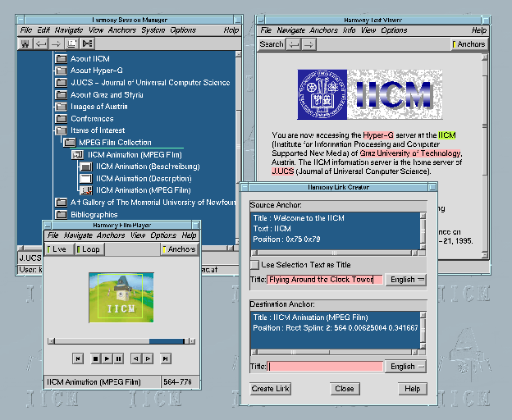Click the binoculars search icon in Session Manager
Screen dimensions: 512x420
click(26, 43)
